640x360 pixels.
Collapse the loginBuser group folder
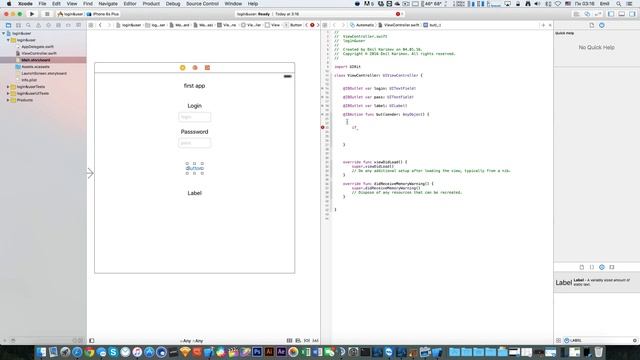tap(8, 40)
